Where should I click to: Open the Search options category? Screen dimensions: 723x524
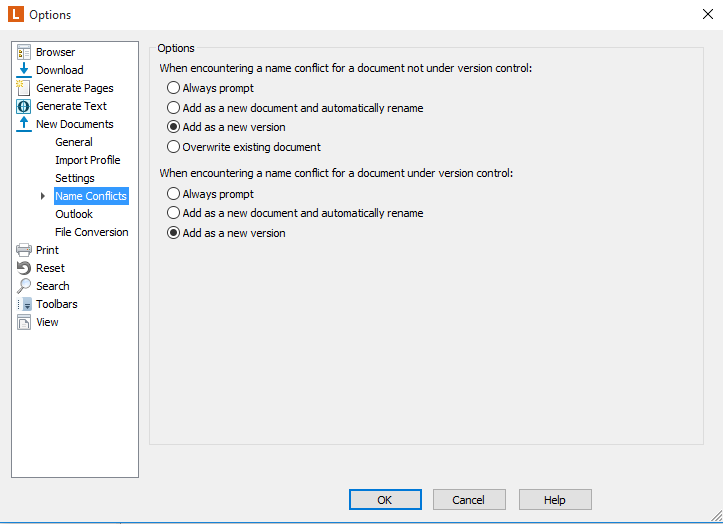click(53, 286)
